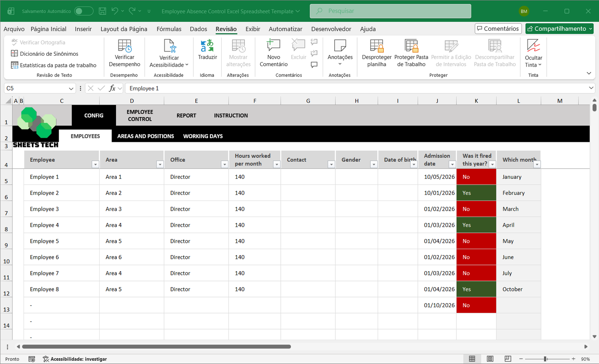Expand the Name Box dropdown

[71, 89]
